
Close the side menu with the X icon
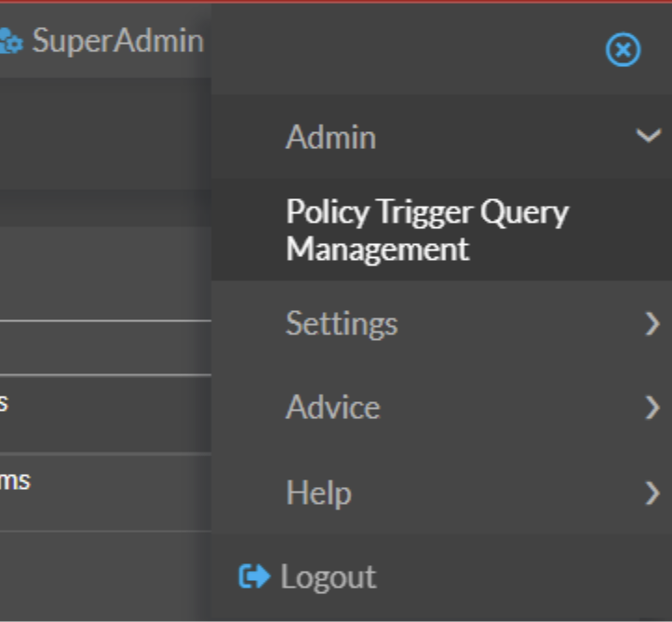tap(623, 49)
